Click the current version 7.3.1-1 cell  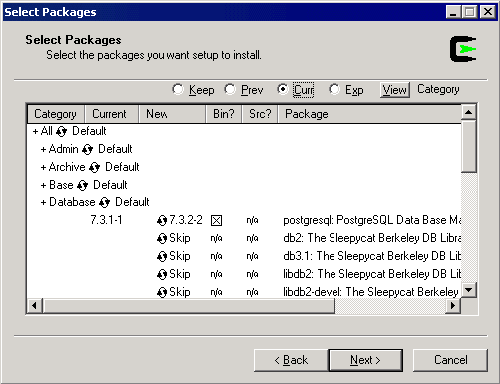coord(106,220)
